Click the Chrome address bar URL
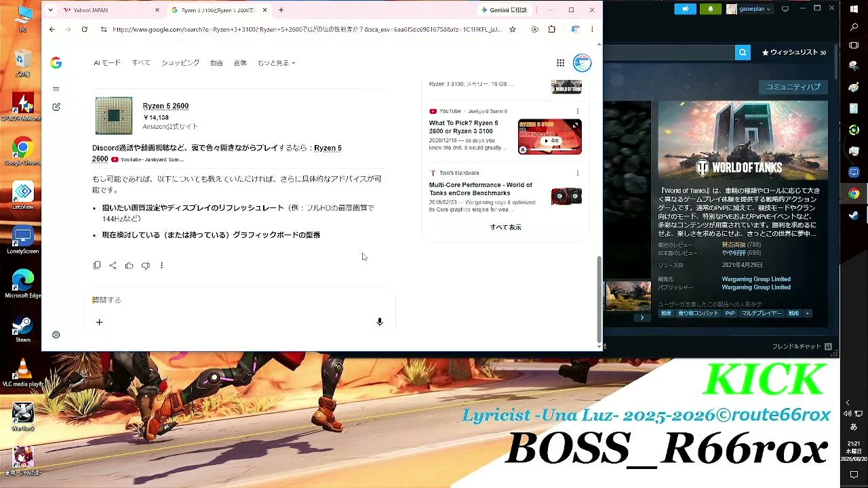 point(307,29)
